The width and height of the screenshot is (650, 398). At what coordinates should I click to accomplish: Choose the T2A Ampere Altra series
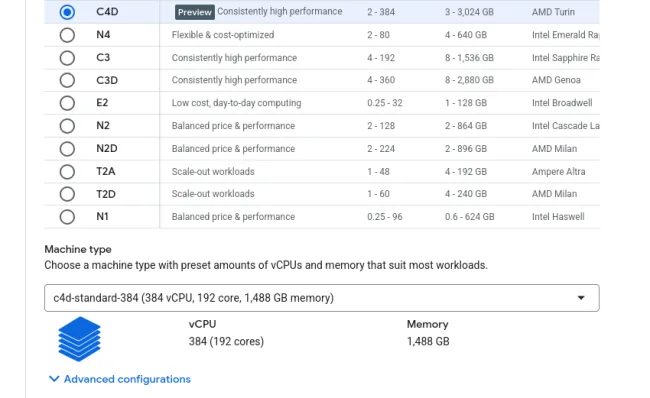[67, 171]
